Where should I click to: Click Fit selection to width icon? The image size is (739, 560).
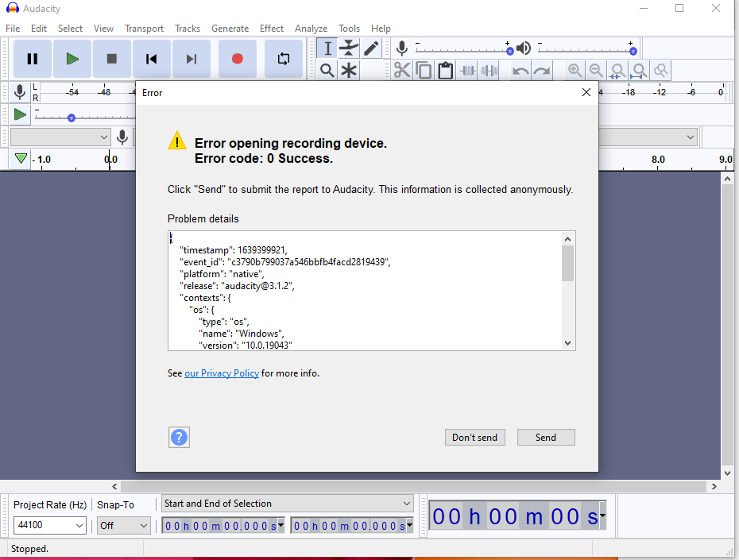tap(617, 71)
